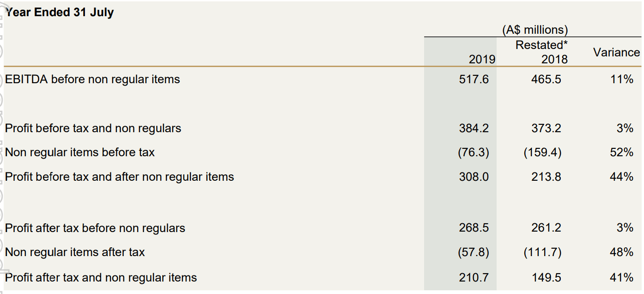Select the 41% variance figure
The height and width of the screenshot is (294, 644).
pyautogui.click(x=621, y=277)
